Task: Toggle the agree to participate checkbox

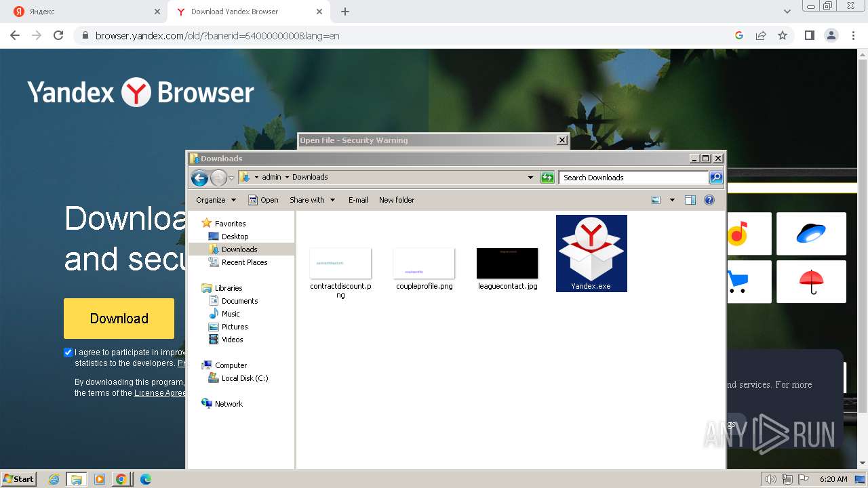Action: (68, 352)
